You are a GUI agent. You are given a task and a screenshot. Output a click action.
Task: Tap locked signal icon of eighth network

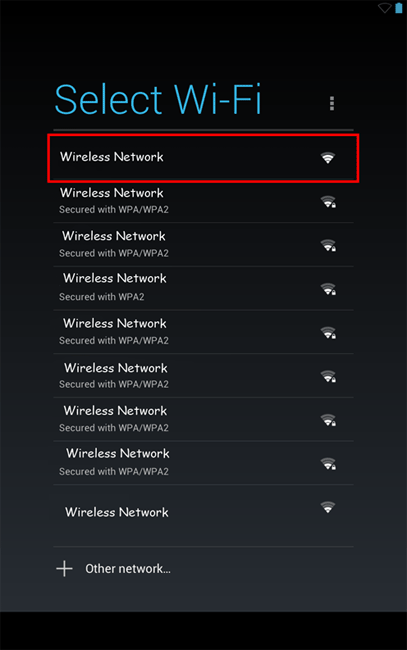(x=328, y=463)
